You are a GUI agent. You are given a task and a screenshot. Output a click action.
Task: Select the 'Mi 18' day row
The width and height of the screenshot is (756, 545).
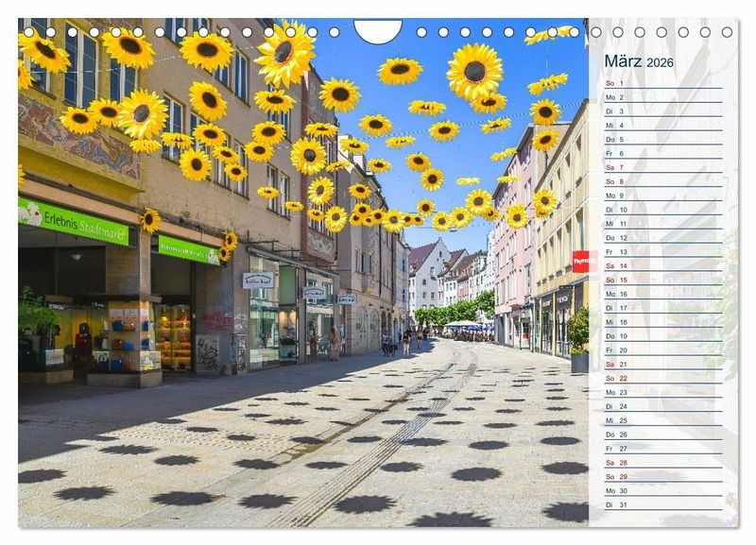[x=663, y=322]
